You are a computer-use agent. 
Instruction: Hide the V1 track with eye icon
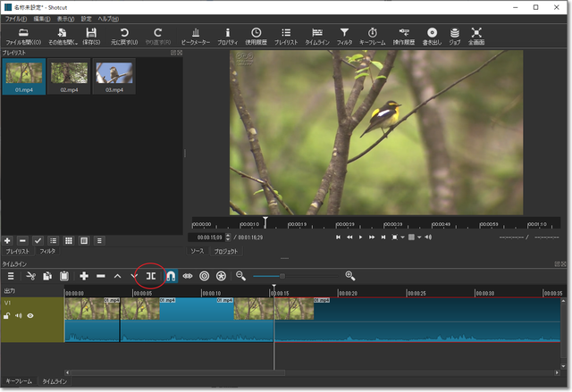30,315
